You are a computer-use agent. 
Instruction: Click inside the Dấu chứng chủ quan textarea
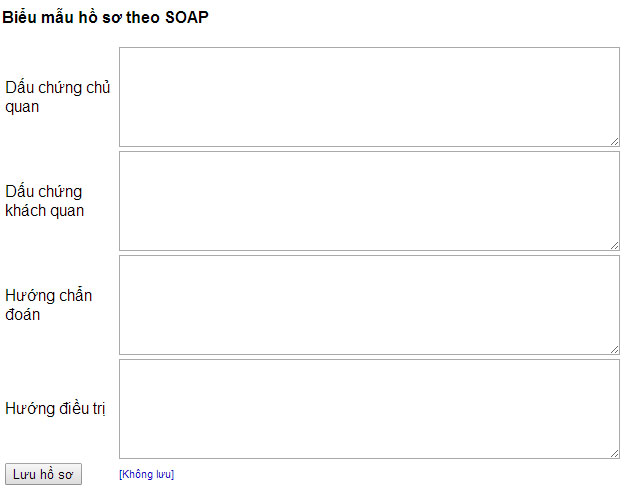click(x=369, y=97)
